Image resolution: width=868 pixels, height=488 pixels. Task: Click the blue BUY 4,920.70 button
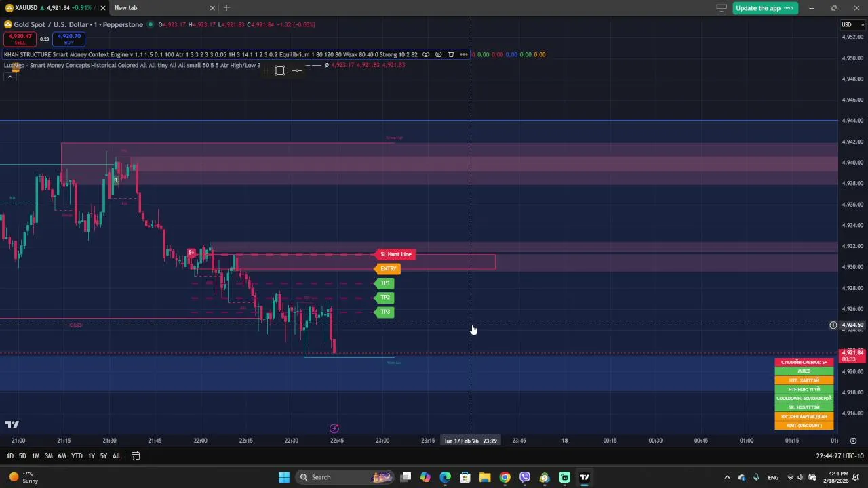coord(68,39)
